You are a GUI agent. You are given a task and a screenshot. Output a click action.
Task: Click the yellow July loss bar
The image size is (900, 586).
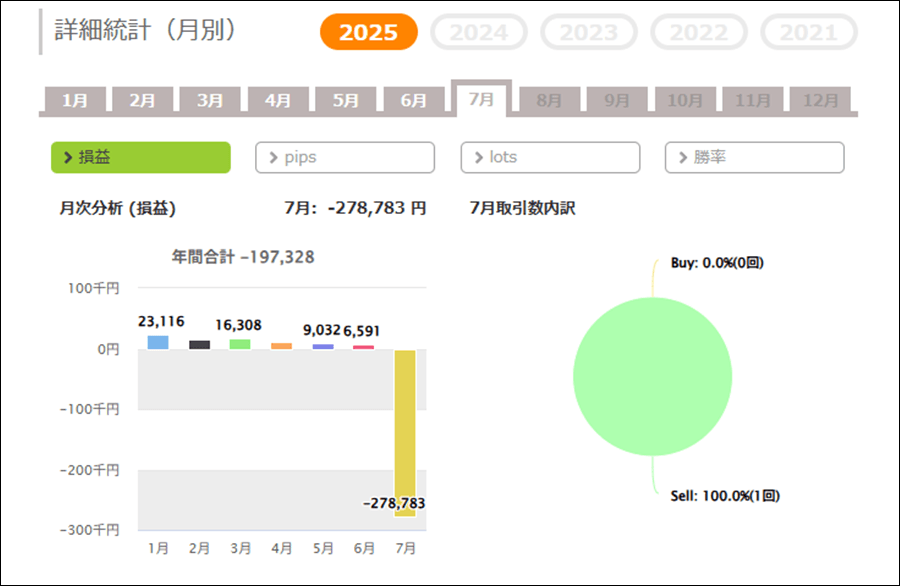click(x=405, y=433)
